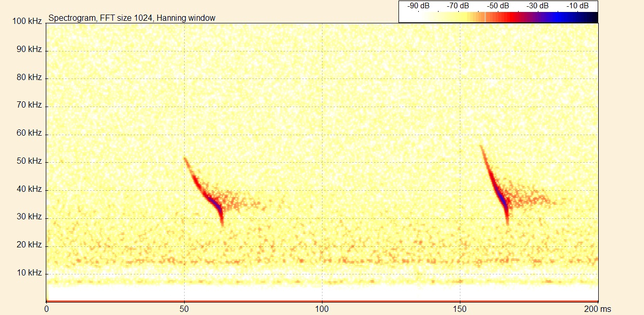
Task: Click the -90 dB legend label
Action: 418,6
